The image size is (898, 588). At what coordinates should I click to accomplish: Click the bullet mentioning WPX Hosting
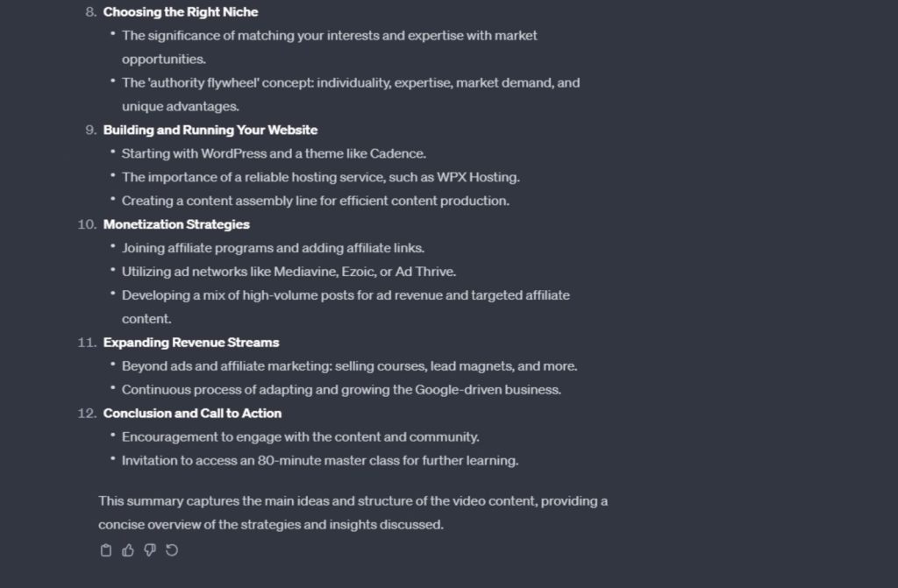point(320,177)
